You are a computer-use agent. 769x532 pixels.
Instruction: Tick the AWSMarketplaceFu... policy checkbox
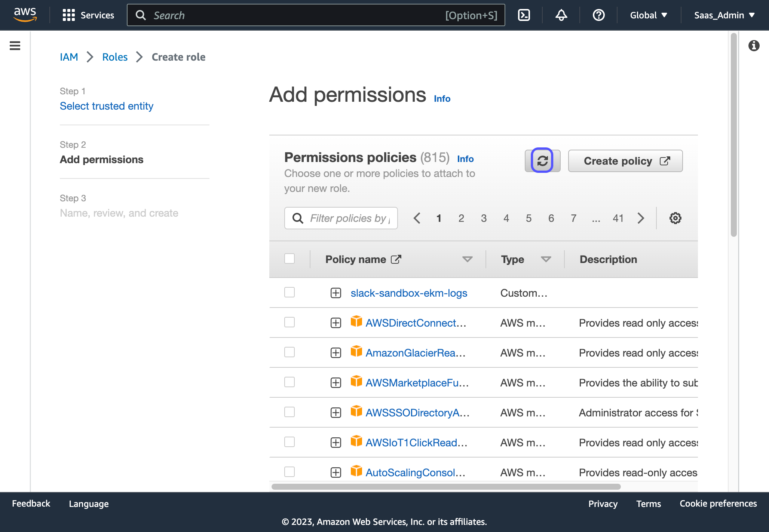289,382
